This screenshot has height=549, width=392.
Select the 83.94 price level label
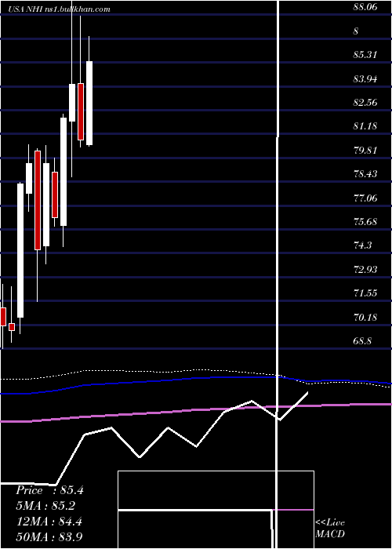pos(365,78)
